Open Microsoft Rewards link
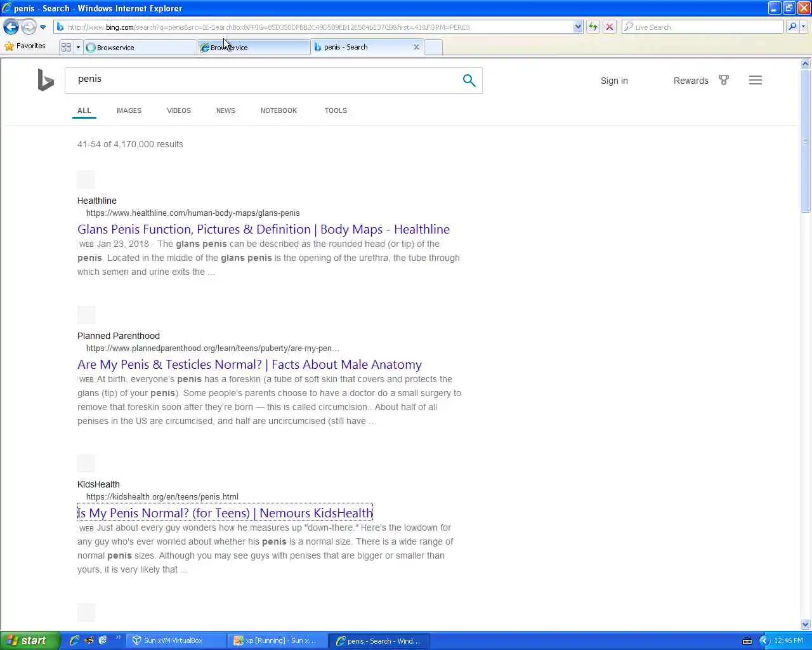Viewport: 812px width, 650px height. [691, 81]
